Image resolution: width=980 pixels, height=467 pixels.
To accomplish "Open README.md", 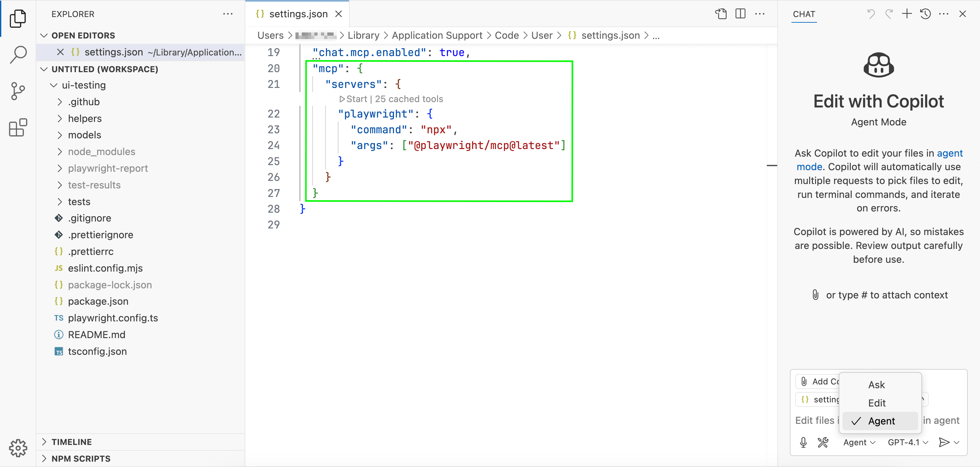I will click(140, 335).
